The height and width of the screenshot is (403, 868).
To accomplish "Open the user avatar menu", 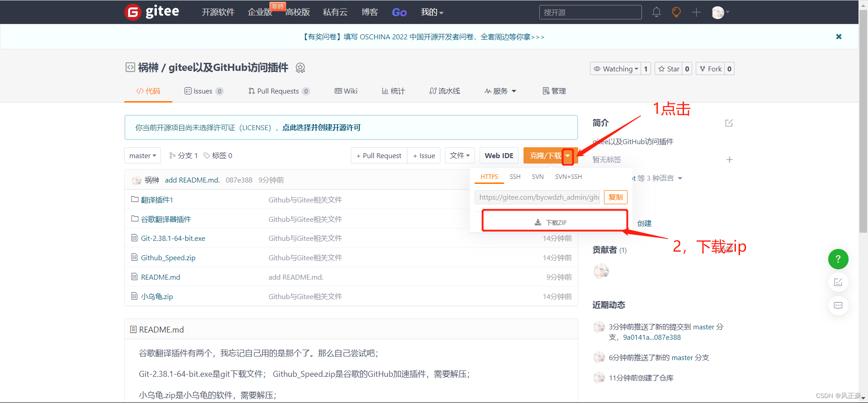I will point(720,12).
